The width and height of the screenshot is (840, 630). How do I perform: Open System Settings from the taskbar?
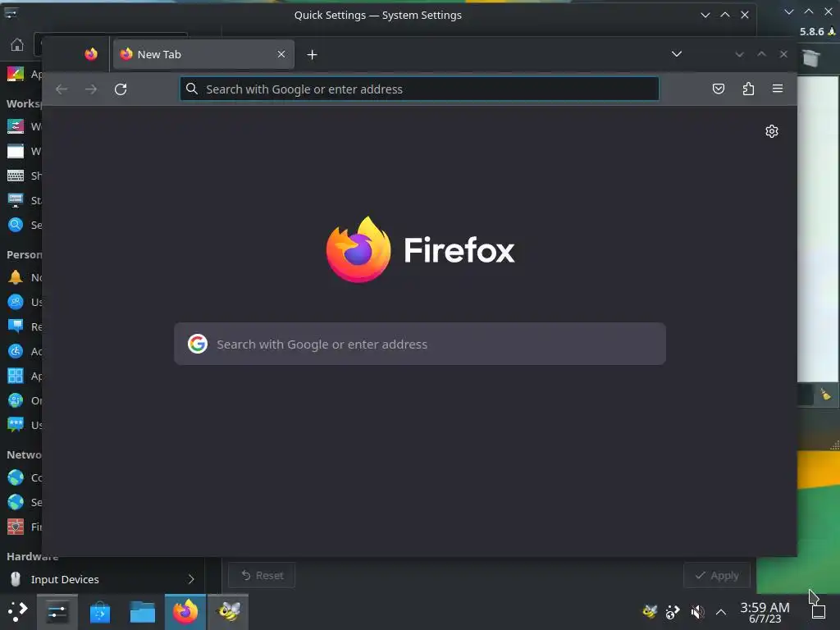pos(57,611)
